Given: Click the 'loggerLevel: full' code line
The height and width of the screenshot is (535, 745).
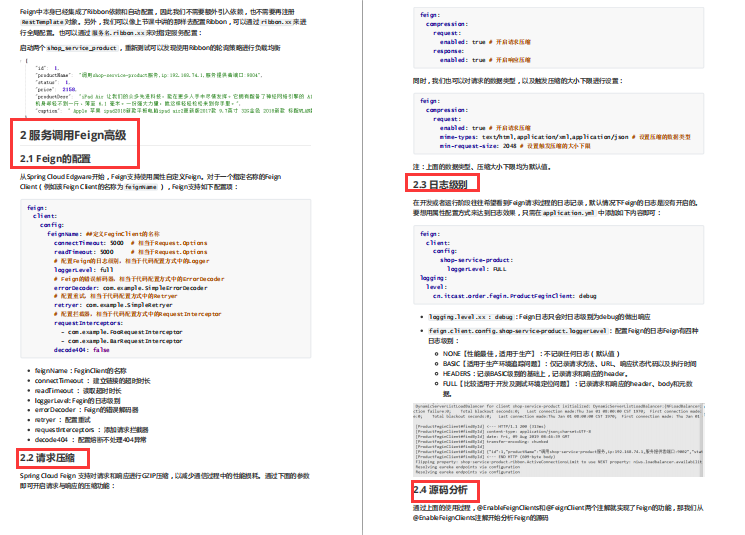Looking at the screenshot, I should pos(84,270).
